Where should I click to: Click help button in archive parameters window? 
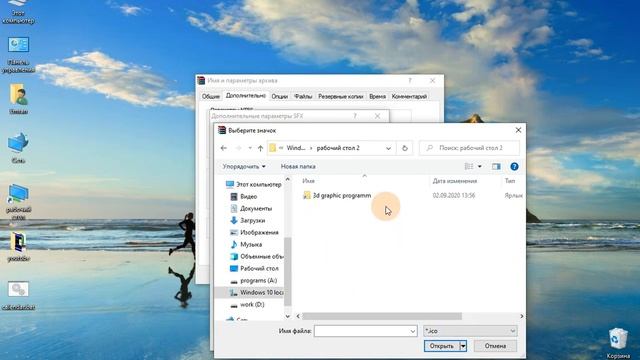[410, 81]
